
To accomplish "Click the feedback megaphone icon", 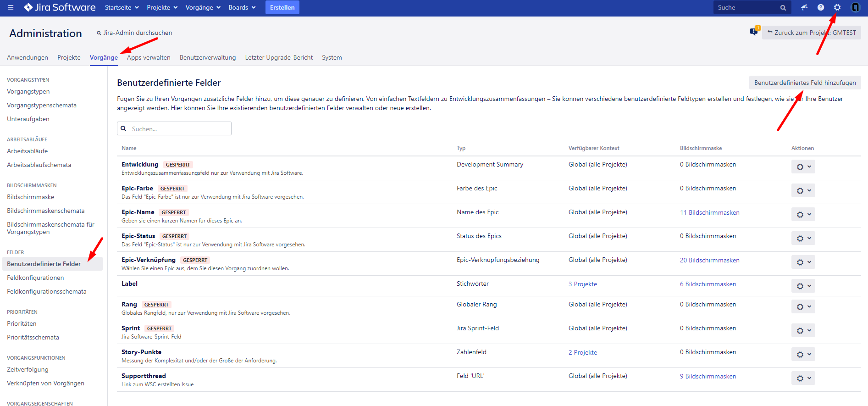I will point(804,7).
